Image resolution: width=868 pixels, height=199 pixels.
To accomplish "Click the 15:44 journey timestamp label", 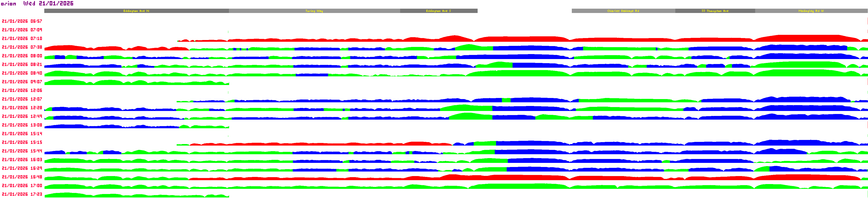I will 22,151.
